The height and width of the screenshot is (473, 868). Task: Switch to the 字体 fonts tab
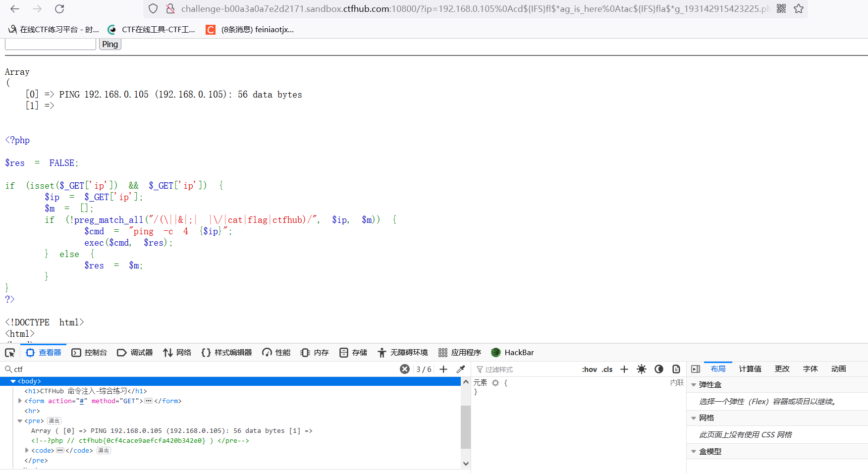click(811, 369)
